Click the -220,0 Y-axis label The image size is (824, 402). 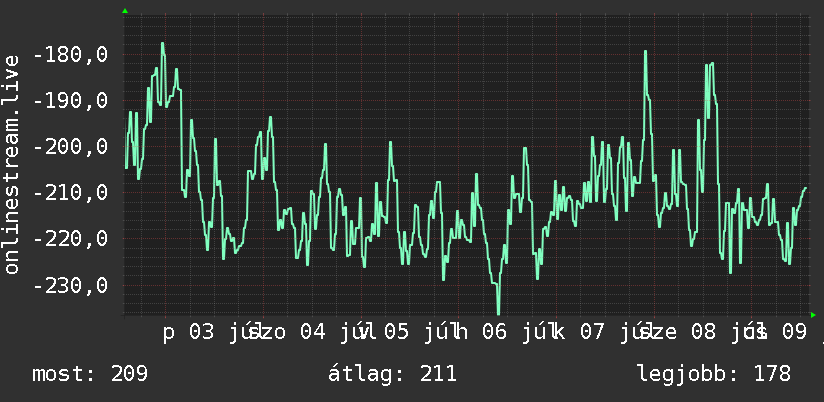70,239
